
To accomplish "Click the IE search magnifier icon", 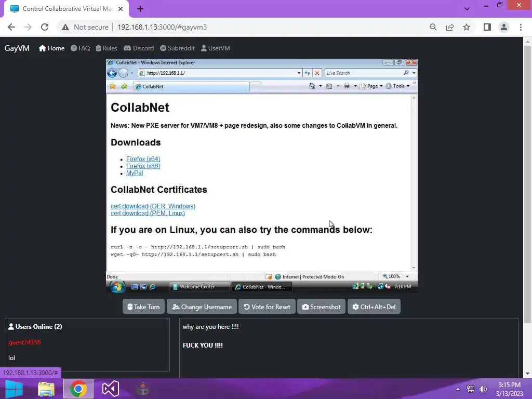I will coord(406,73).
